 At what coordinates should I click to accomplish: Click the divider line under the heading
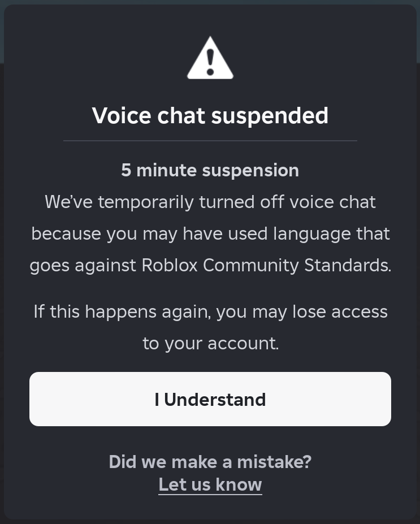tap(210, 140)
